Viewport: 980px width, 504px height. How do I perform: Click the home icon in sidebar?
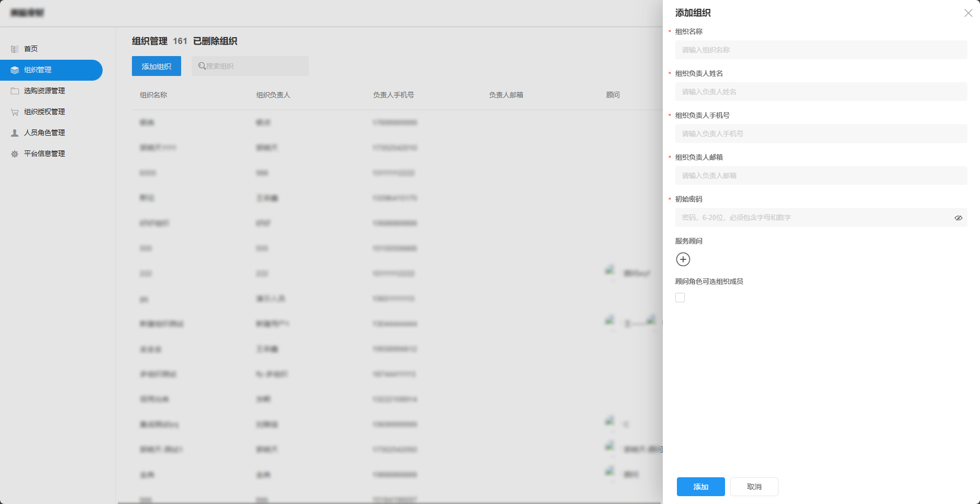click(x=15, y=49)
